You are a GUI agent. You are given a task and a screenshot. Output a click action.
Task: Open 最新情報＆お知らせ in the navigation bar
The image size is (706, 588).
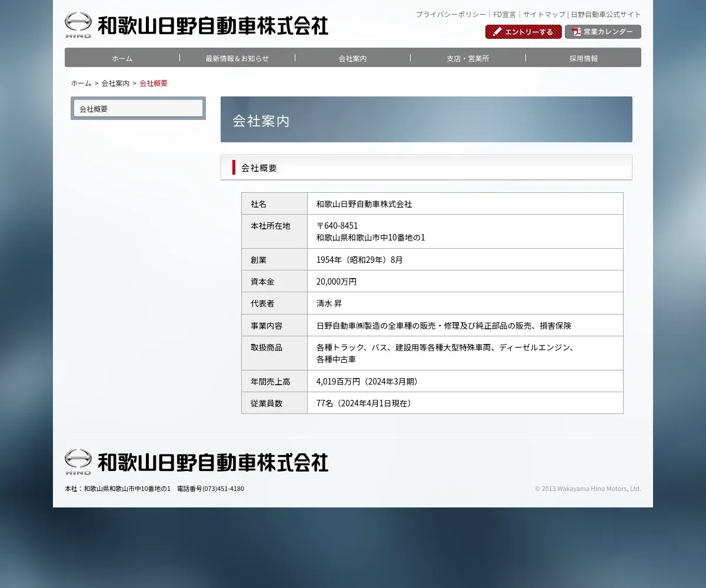tap(237, 58)
